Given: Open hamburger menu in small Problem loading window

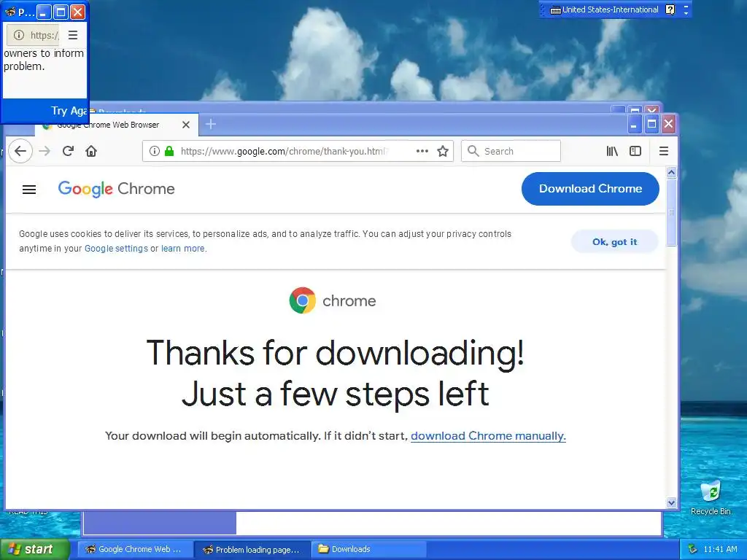Looking at the screenshot, I should [73, 35].
